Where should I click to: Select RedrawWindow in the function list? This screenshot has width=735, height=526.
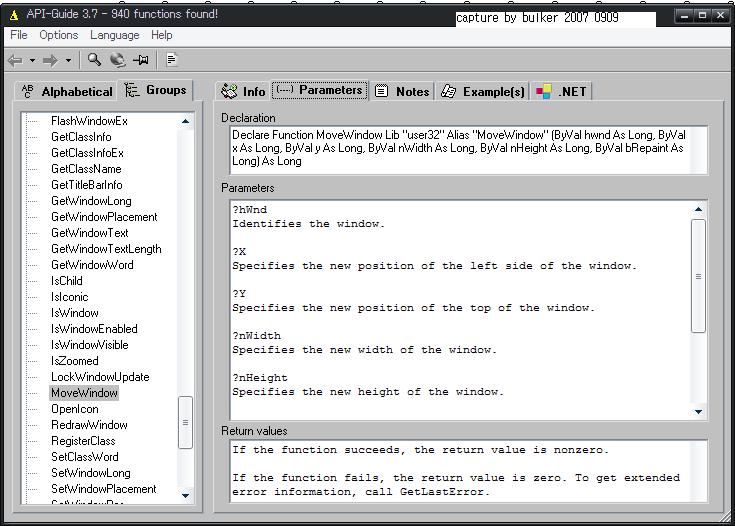click(x=89, y=425)
